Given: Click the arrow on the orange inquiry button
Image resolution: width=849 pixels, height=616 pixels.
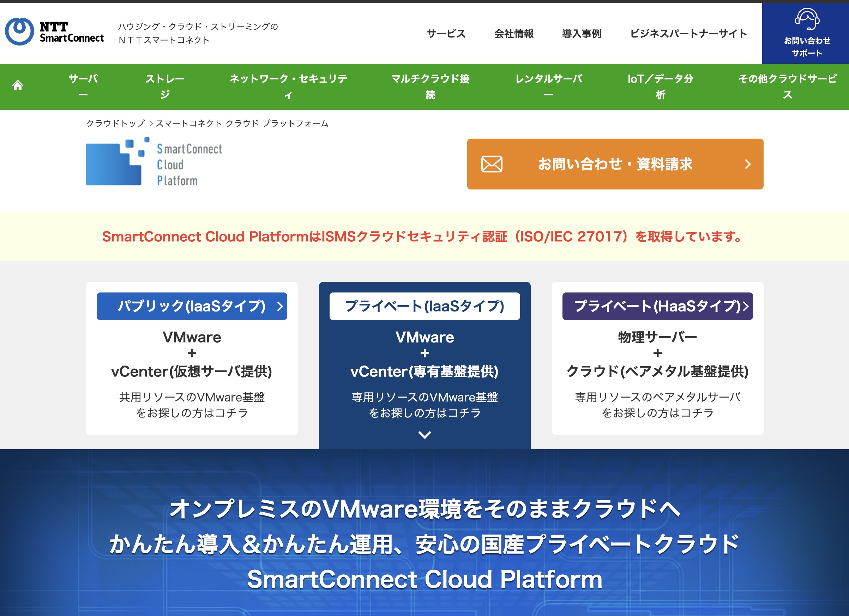Looking at the screenshot, I should [x=748, y=164].
